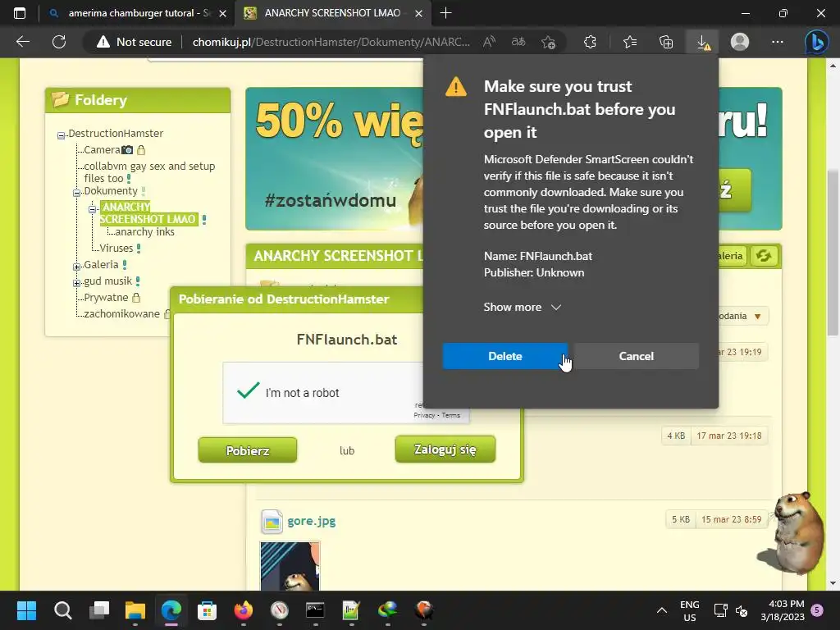Viewport: 840px width, 630px height.
Task: Collapse ANARCHY SCREENSHOT LMAO tree node
Action: tap(92, 209)
